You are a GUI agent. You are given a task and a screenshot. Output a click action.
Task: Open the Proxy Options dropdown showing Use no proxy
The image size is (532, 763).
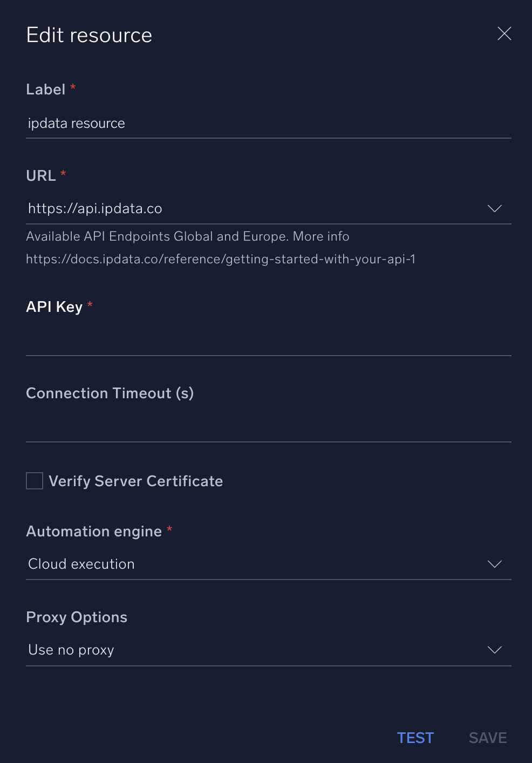[494, 650]
